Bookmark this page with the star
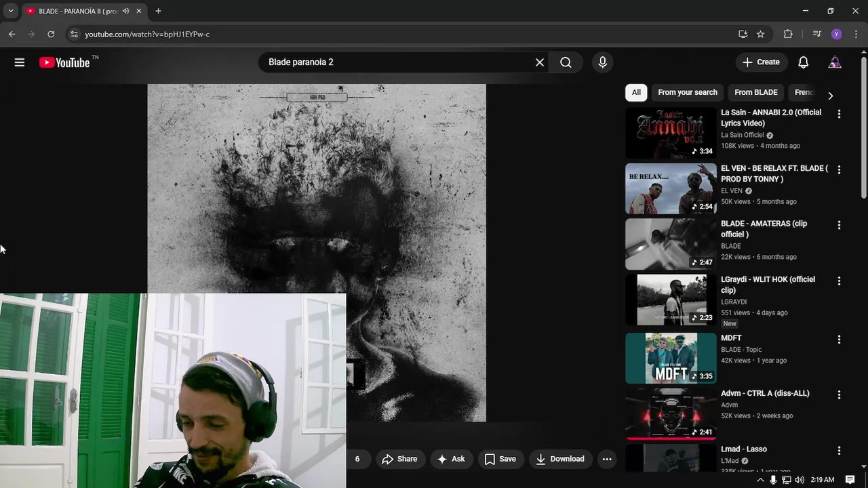The width and height of the screenshot is (868, 488). click(x=761, y=34)
